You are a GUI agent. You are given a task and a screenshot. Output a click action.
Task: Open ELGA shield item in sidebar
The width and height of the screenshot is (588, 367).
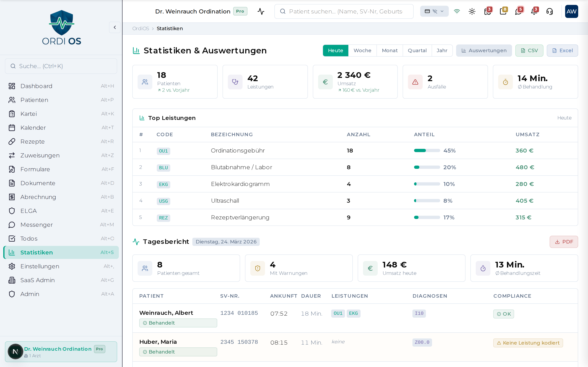(29, 211)
